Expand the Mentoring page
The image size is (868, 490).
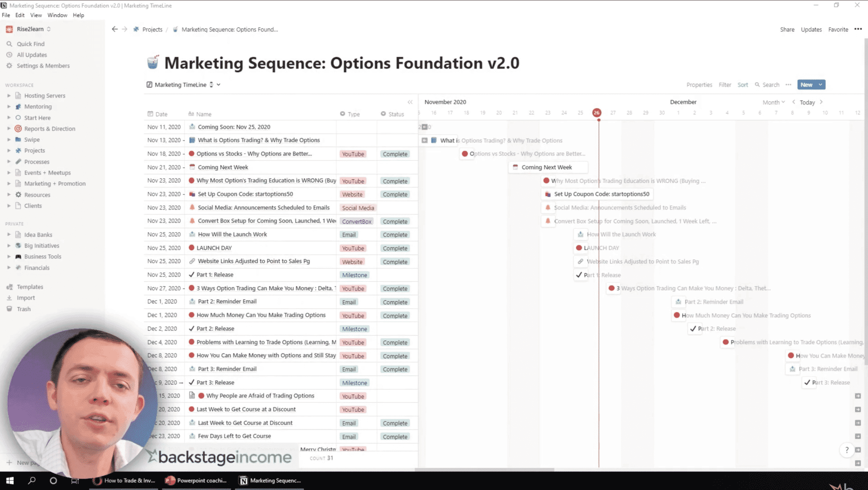coord(9,106)
